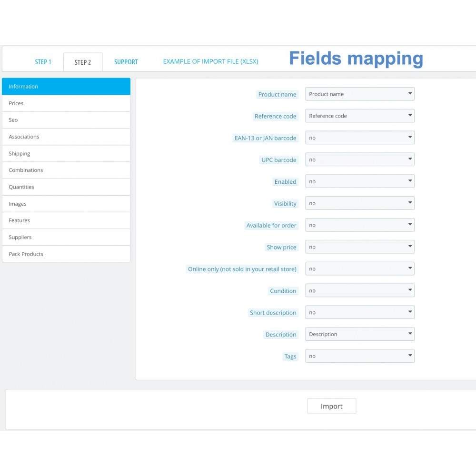Open Pack Products section

click(66, 254)
